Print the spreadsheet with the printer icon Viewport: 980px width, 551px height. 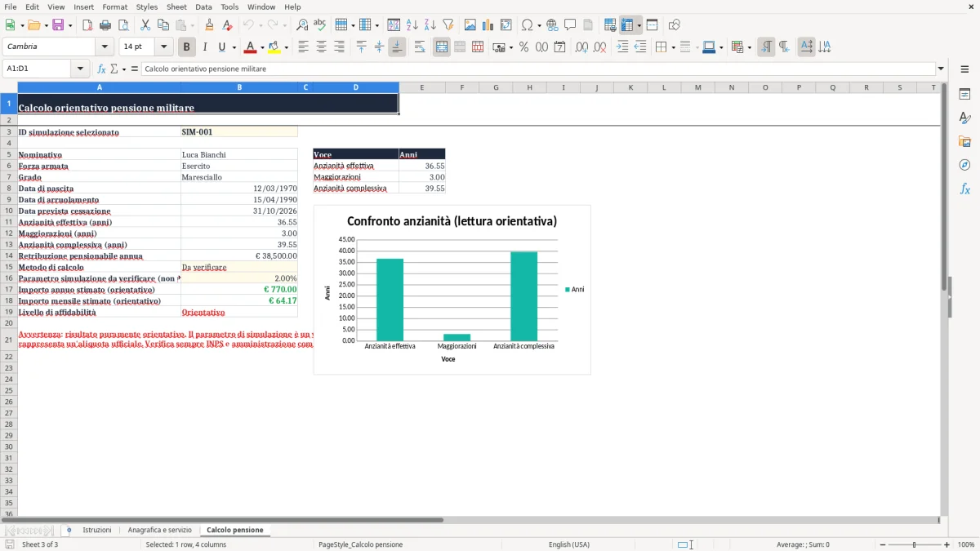pos(105,25)
